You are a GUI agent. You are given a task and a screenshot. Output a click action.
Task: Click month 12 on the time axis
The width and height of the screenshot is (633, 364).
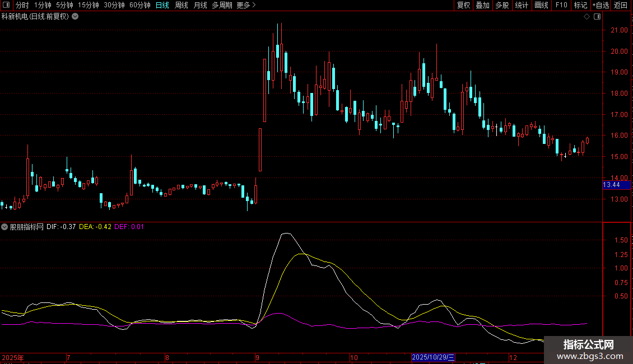(x=513, y=357)
